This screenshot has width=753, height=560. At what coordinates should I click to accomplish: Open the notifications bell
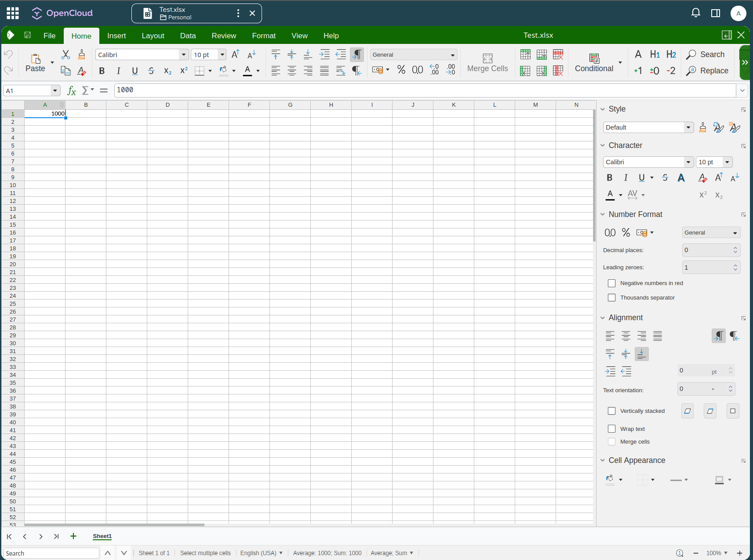[695, 13]
